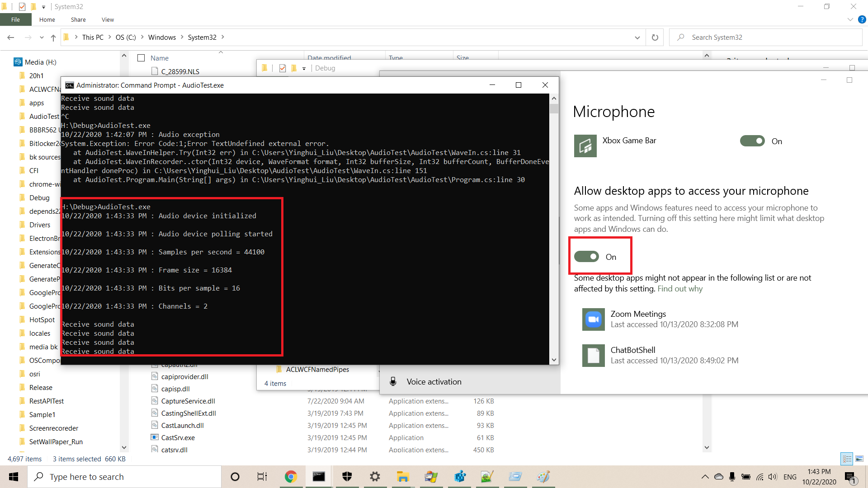Screen dimensions: 868x488
Task: Open Google Chrome from taskbar
Action: pyautogui.click(x=291, y=477)
